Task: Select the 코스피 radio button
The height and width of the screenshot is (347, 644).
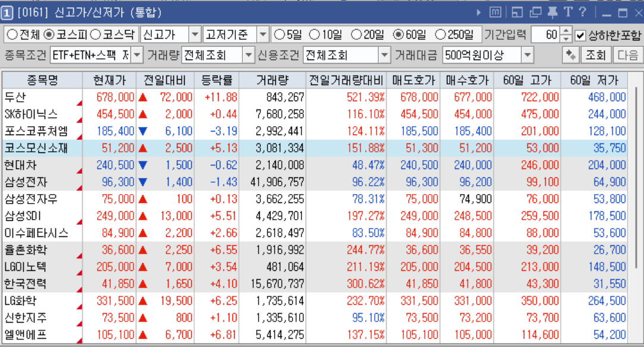Action: pyautogui.click(x=49, y=35)
